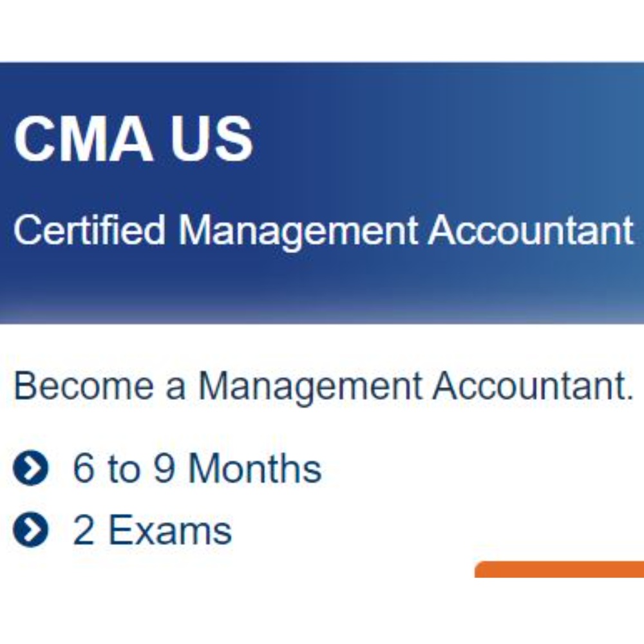Click the word Months in the duration line

255,469
